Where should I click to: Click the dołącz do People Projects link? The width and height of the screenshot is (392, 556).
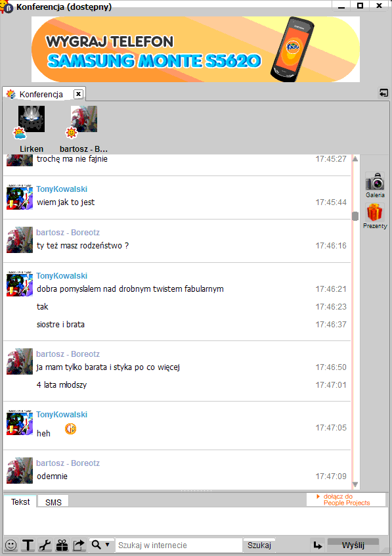coord(346,499)
